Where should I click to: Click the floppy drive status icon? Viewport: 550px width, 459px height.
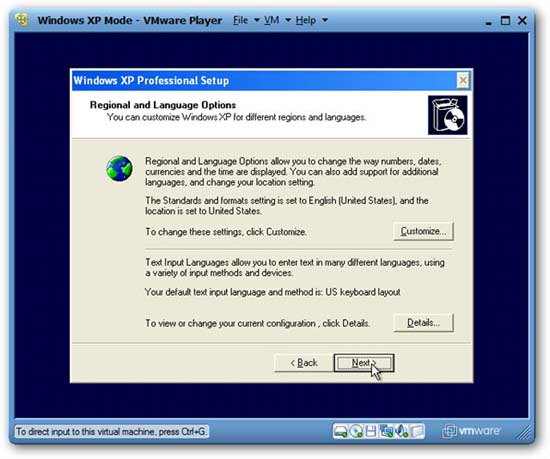pyautogui.click(x=371, y=431)
